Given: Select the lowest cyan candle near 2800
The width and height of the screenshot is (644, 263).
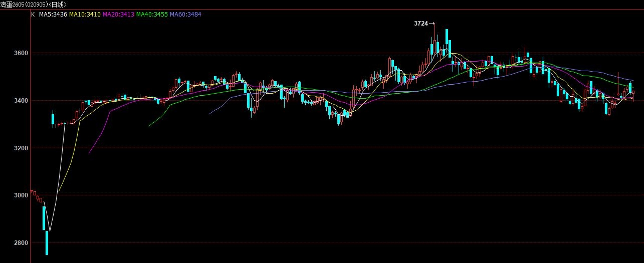Looking at the screenshot, I should [47, 242].
